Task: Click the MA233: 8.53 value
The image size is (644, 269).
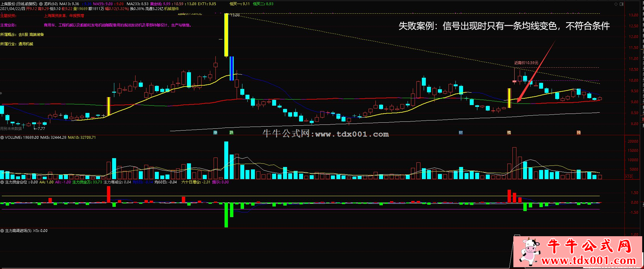Action: point(138,4)
